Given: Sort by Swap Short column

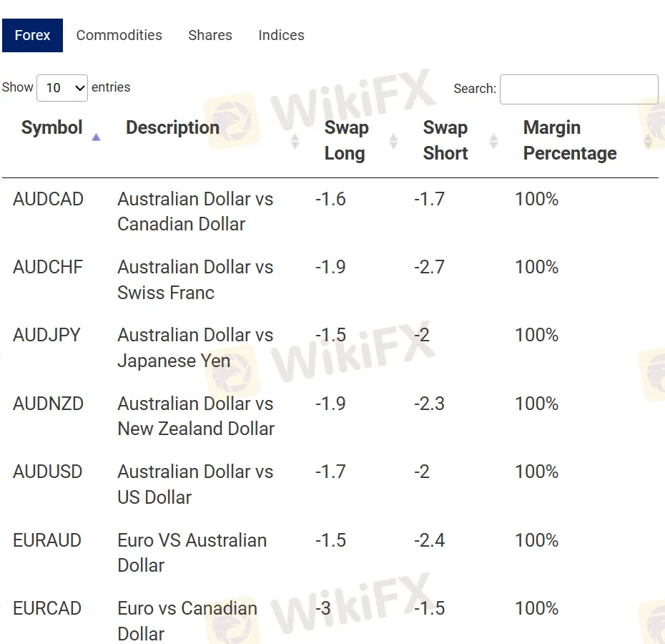Looking at the screenshot, I should 493,140.
